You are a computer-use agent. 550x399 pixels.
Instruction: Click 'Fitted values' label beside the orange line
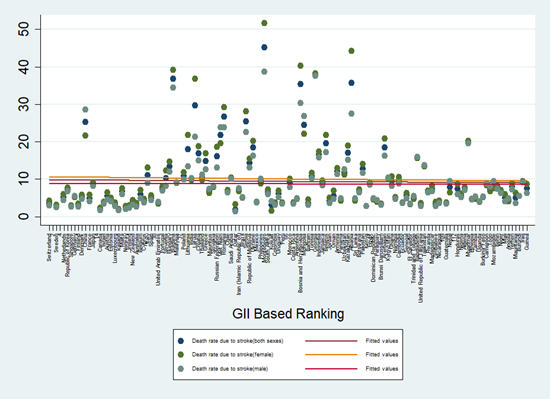coord(382,354)
